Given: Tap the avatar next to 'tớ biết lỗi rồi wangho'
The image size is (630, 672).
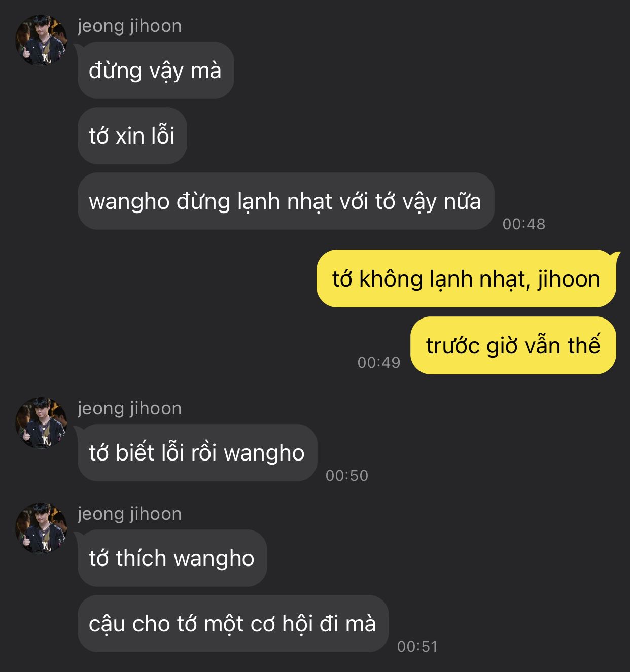Looking at the screenshot, I should [x=41, y=422].
